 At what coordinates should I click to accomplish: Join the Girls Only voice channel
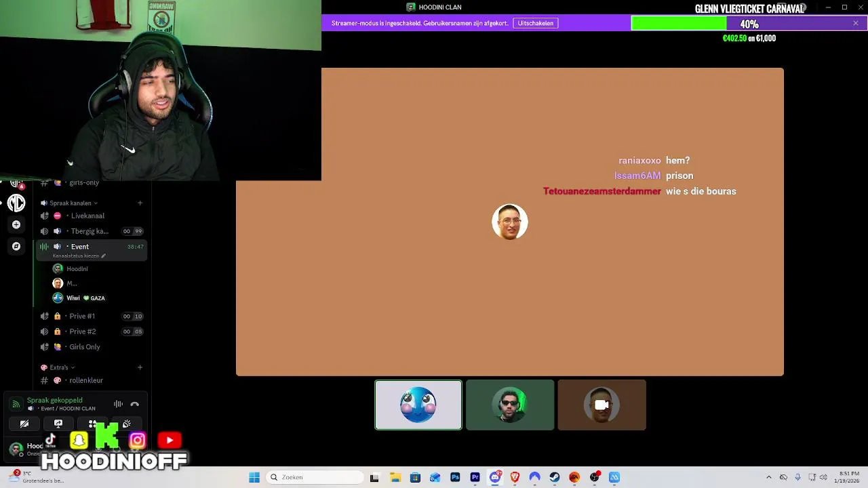[x=91, y=347]
